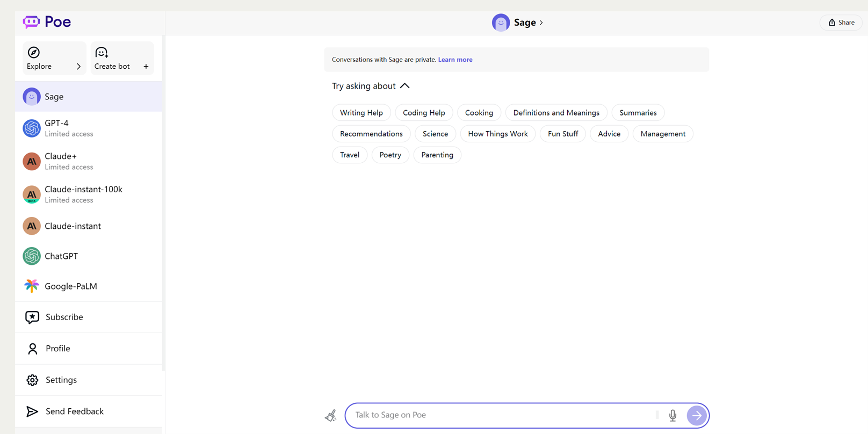Click the Google-PaLM palm tree icon
The width and height of the screenshot is (868, 434).
tap(32, 286)
